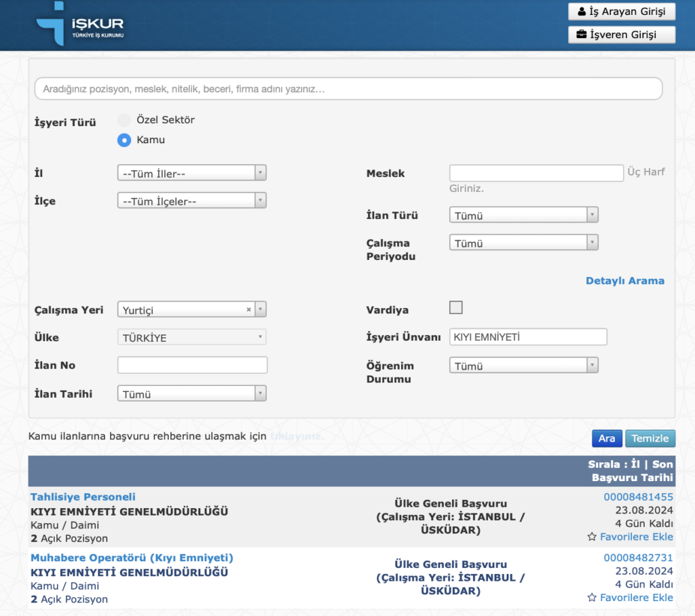Select the Kamu radio button
This screenshot has height=616, width=695.
[124, 140]
